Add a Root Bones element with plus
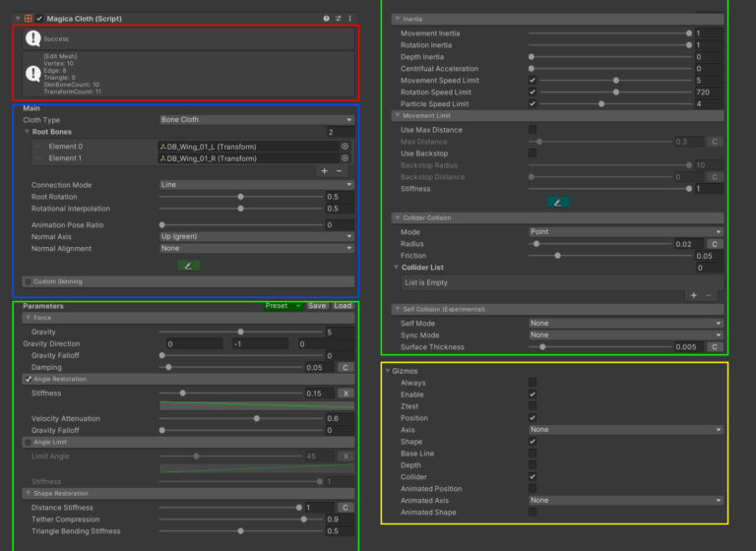This screenshot has width=756, height=551. [x=325, y=171]
